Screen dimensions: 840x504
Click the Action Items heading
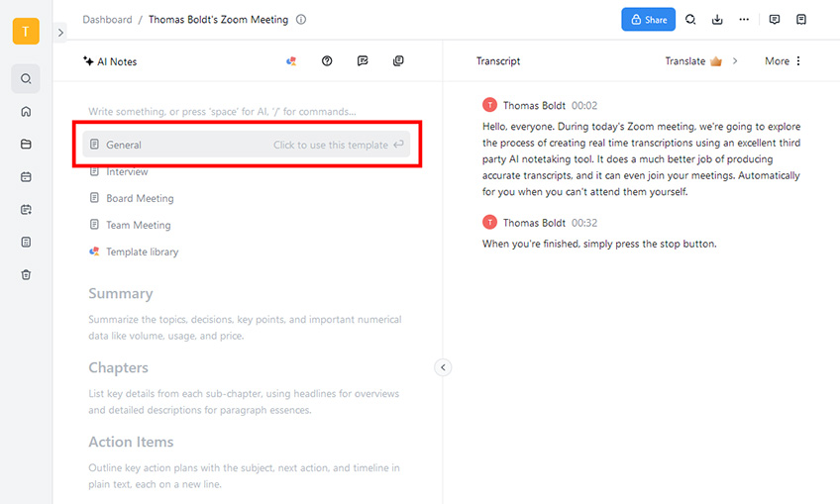(x=131, y=442)
